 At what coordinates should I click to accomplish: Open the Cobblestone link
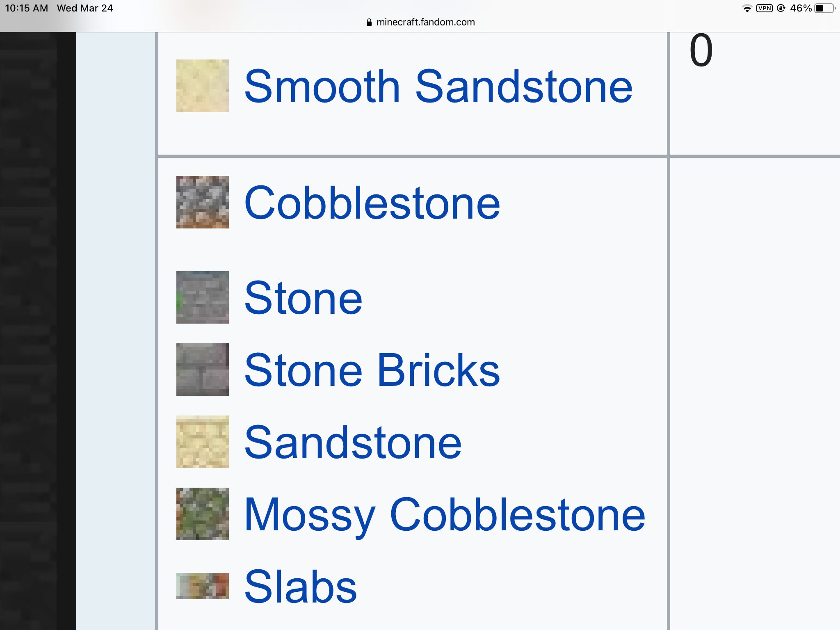tap(372, 203)
